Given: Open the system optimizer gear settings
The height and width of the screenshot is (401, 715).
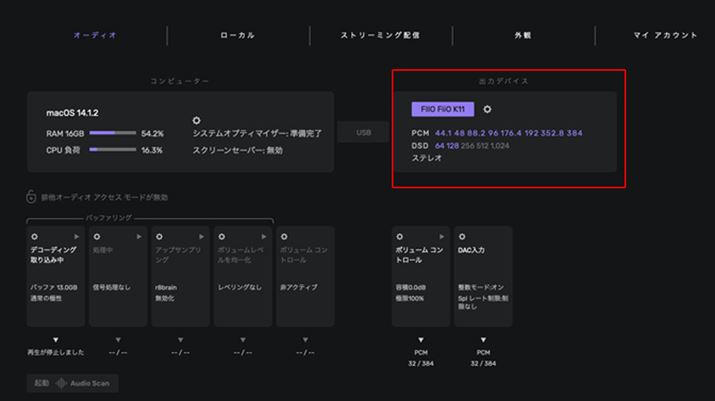Looking at the screenshot, I should (197, 120).
